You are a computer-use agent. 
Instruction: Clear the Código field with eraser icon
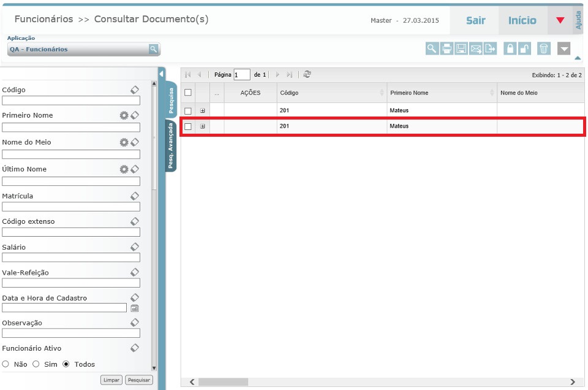pos(135,90)
